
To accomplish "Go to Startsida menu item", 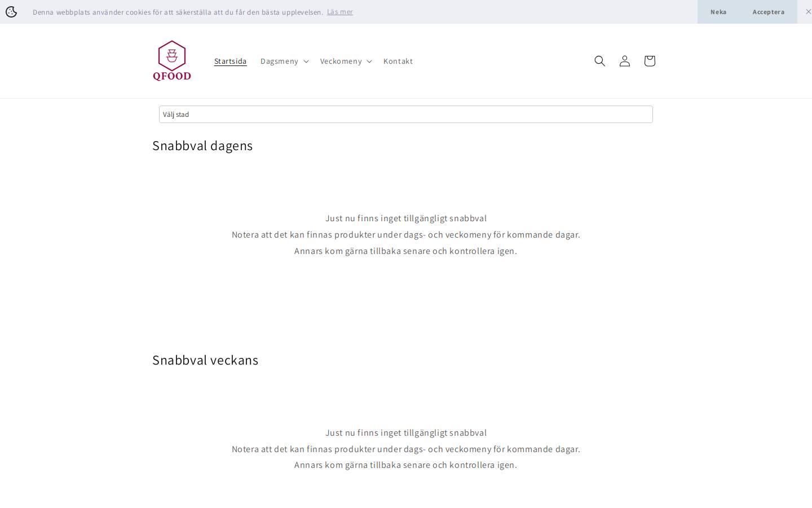I will pyautogui.click(x=230, y=61).
